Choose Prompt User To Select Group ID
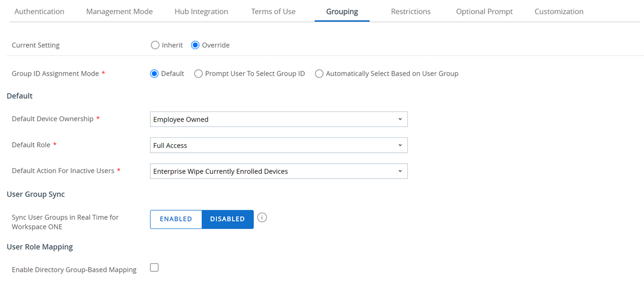This screenshot has width=644, height=282. click(199, 73)
